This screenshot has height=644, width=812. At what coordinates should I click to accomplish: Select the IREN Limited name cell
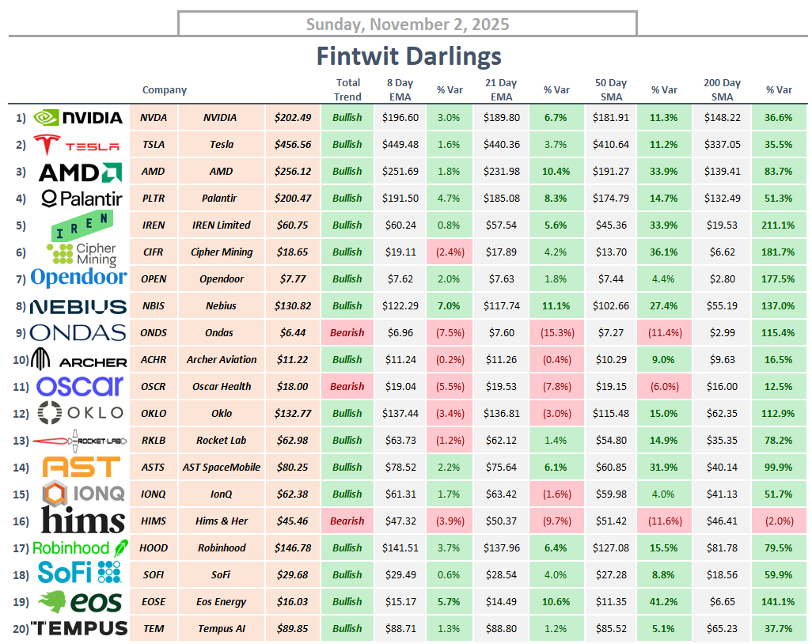[x=222, y=225]
